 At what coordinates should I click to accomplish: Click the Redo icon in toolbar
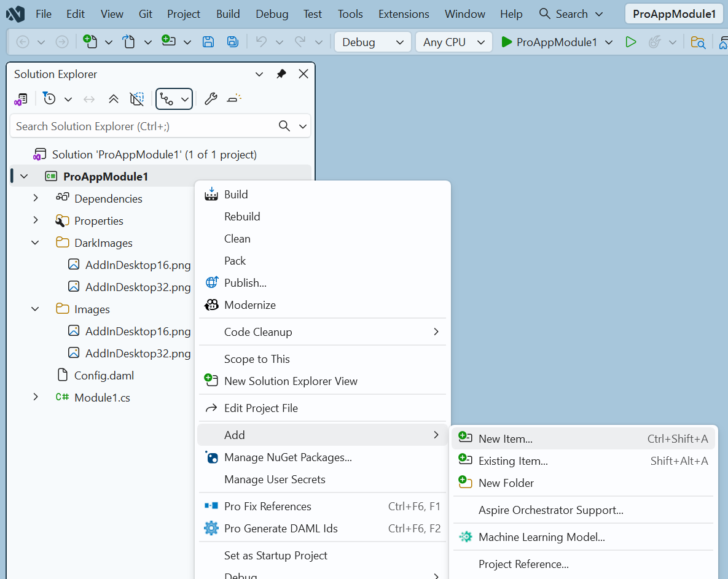pos(300,42)
